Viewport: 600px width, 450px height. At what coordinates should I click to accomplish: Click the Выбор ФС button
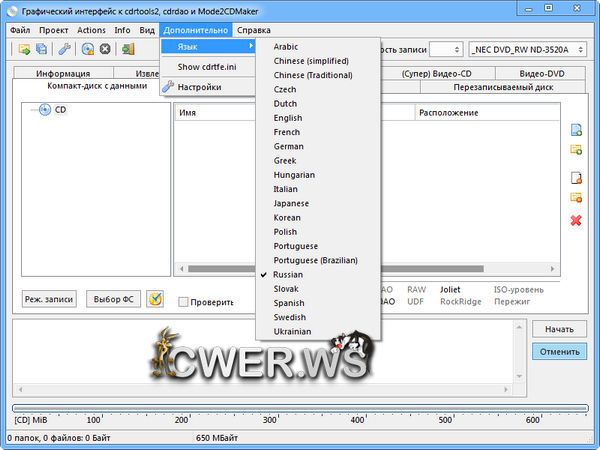click(x=114, y=299)
